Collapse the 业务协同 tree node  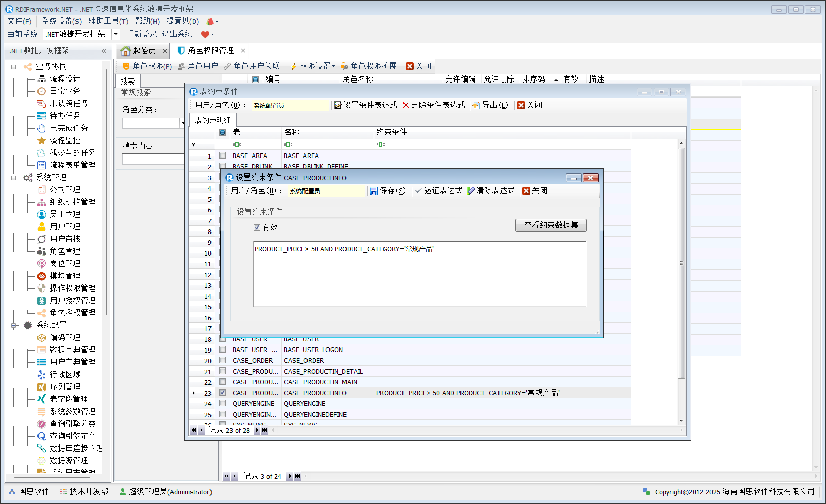pos(14,67)
